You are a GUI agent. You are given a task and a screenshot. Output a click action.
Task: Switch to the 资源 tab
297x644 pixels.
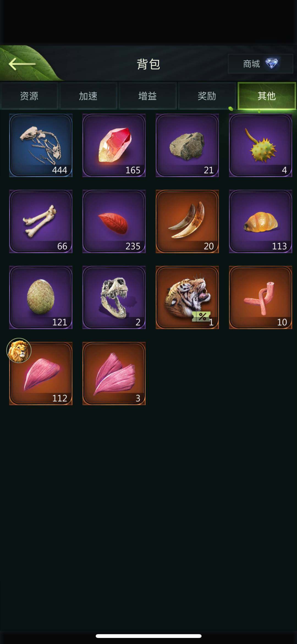[29, 96]
